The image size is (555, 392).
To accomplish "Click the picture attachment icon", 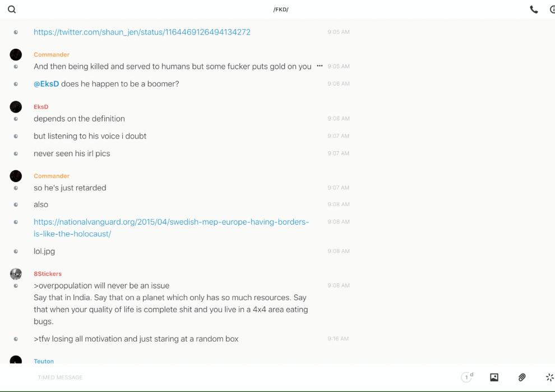I will pos(494,377).
